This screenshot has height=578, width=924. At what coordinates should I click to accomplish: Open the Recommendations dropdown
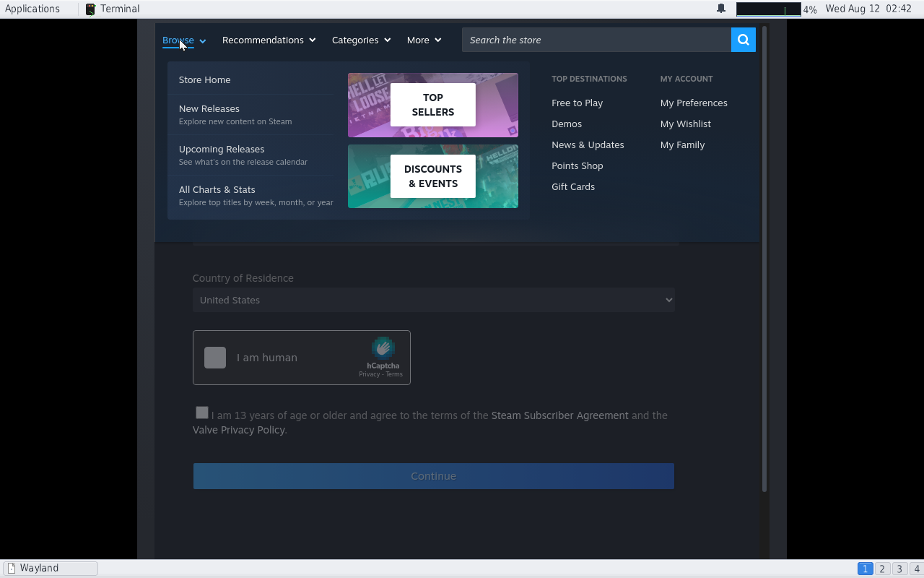point(269,40)
